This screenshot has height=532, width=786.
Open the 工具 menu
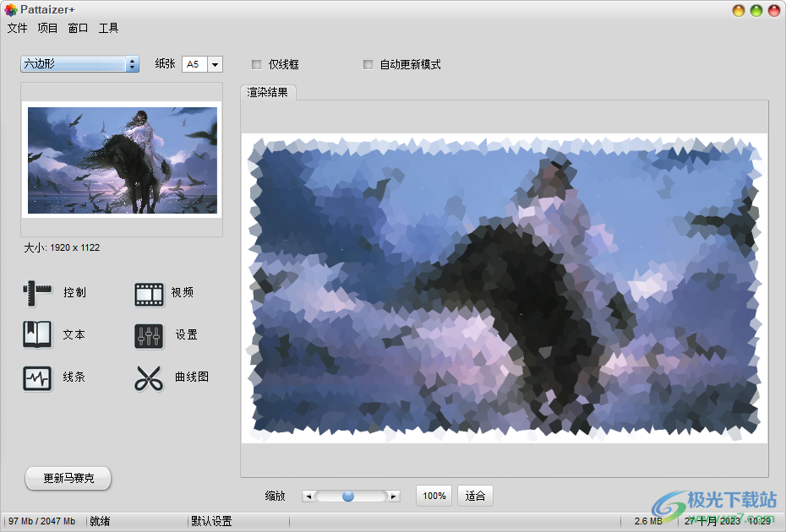pos(108,28)
